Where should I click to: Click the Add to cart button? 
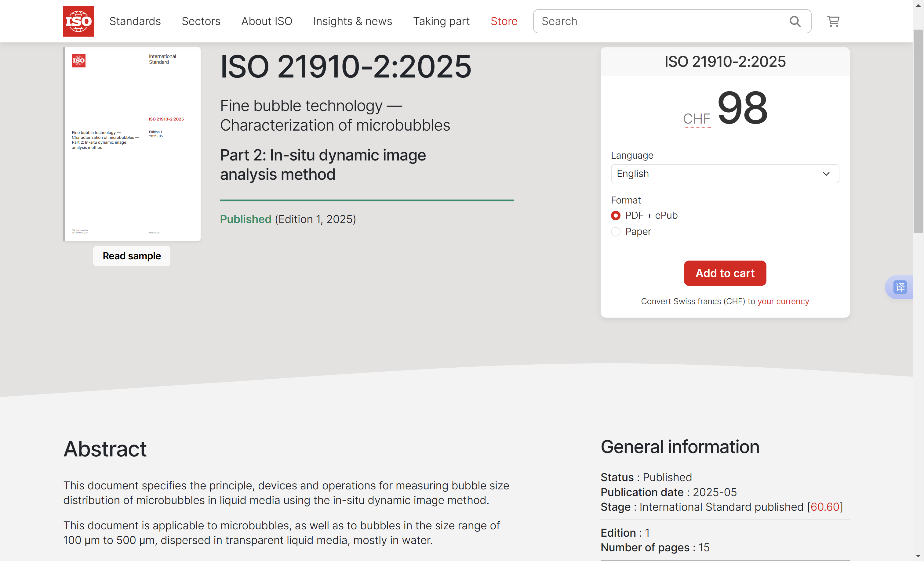click(725, 273)
